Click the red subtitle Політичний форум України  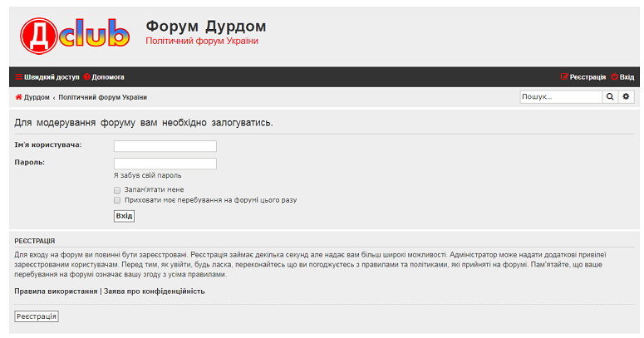pyautogui.click(x=202, y=41)
